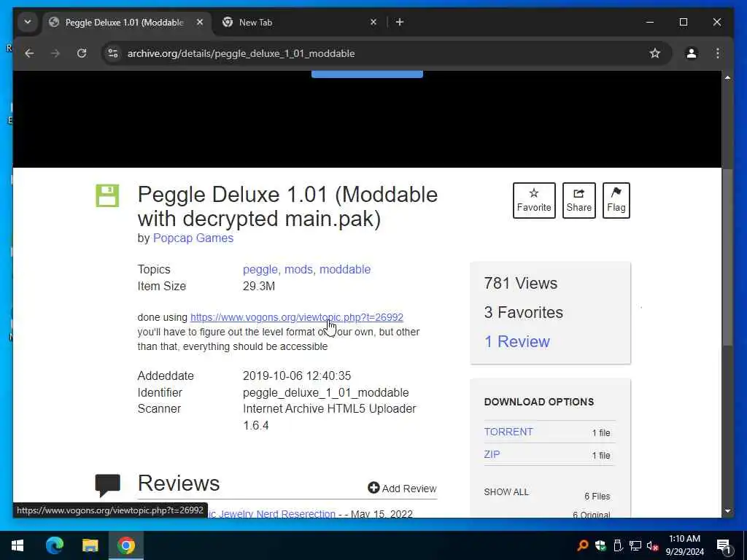Download via the ZIP option
This screenshot has height=560, width=747.
click(492, 454)
